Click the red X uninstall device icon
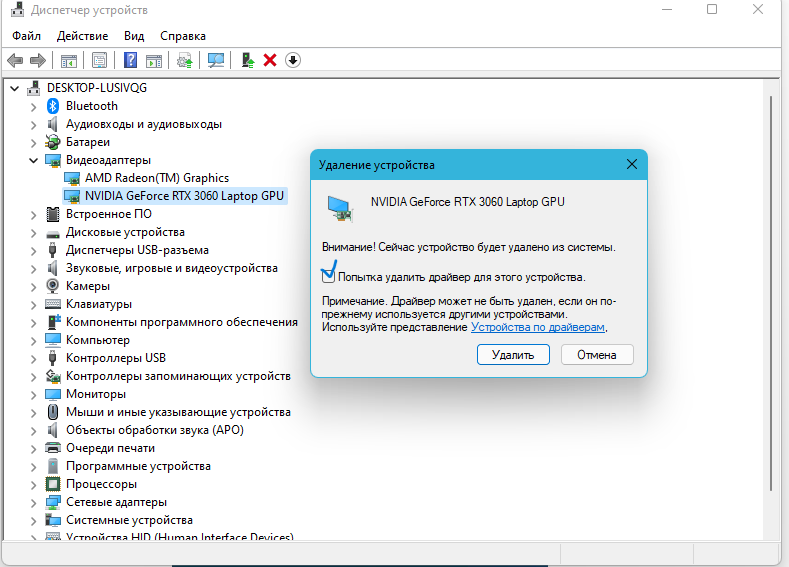This screenshot has width=789, height=567. point(270,60)
